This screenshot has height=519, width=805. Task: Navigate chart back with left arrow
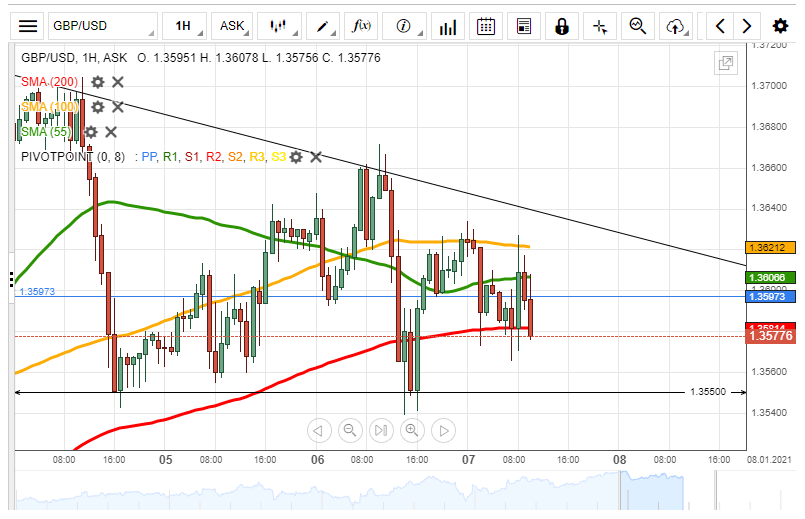[720, 26]
